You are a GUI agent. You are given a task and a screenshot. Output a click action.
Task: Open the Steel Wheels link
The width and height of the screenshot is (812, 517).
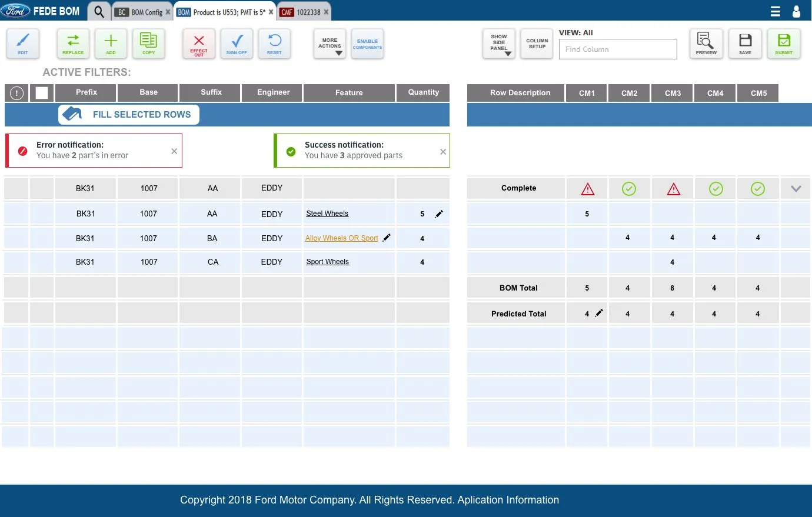click(x=327, y=214)
